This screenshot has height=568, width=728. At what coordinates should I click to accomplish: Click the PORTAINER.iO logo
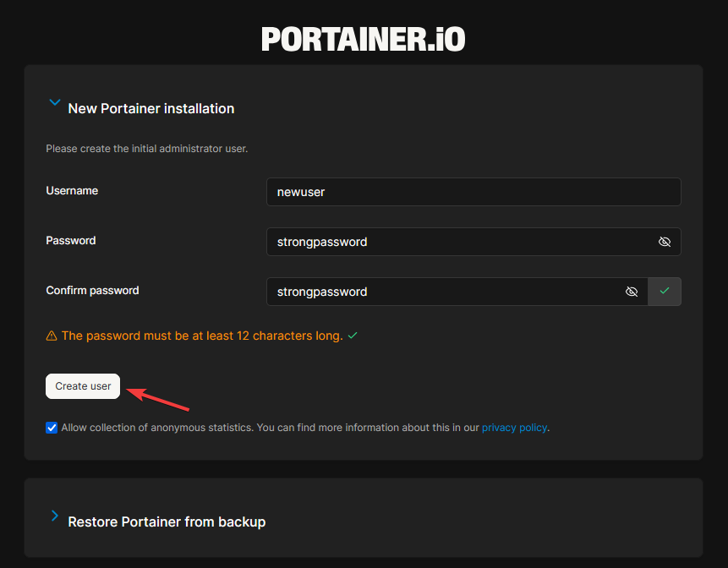tap(363, 39)
